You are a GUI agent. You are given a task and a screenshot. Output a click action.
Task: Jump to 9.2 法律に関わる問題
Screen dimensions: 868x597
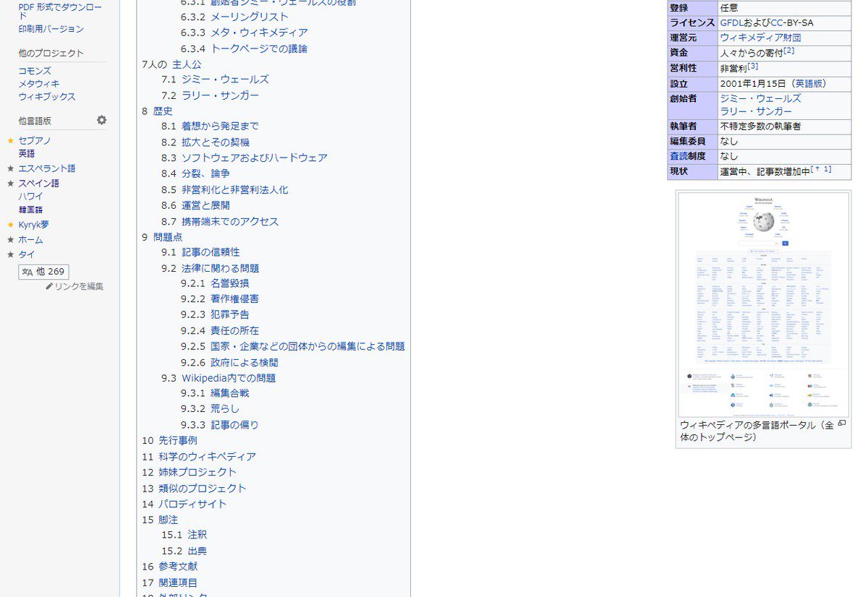(210, 268)
